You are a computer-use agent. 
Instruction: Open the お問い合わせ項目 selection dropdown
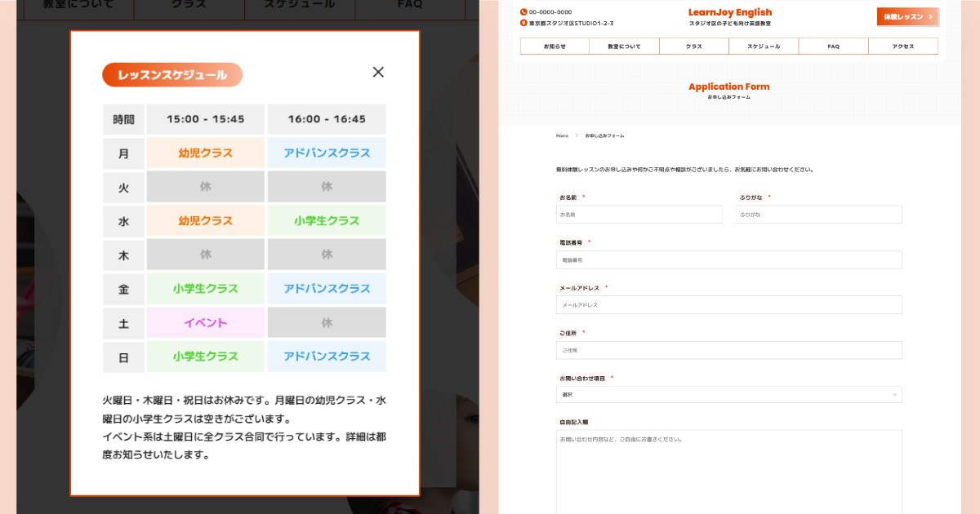pyautogui.click(x=729, y=394)
